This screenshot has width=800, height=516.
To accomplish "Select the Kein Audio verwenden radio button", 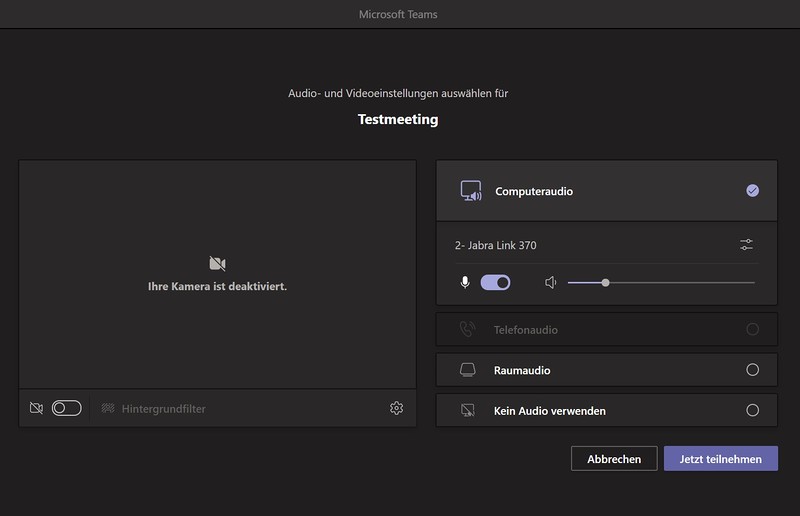I will click(x=752, y=410).
